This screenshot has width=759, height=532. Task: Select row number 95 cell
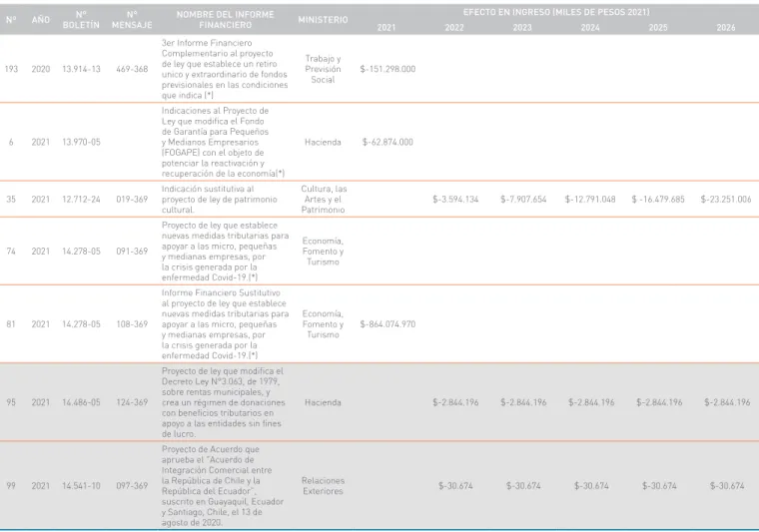(x=11, y=403)
